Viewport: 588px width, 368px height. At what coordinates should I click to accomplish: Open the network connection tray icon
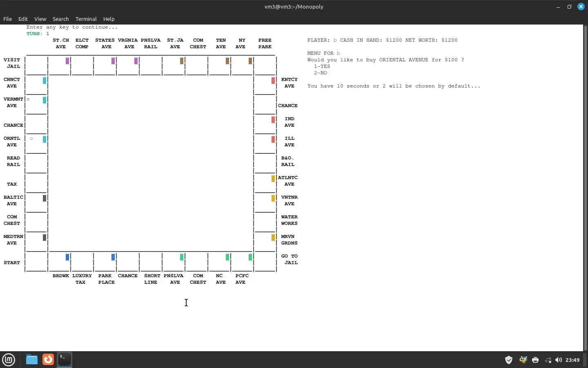pyautogui.click(x=548, y=360)
